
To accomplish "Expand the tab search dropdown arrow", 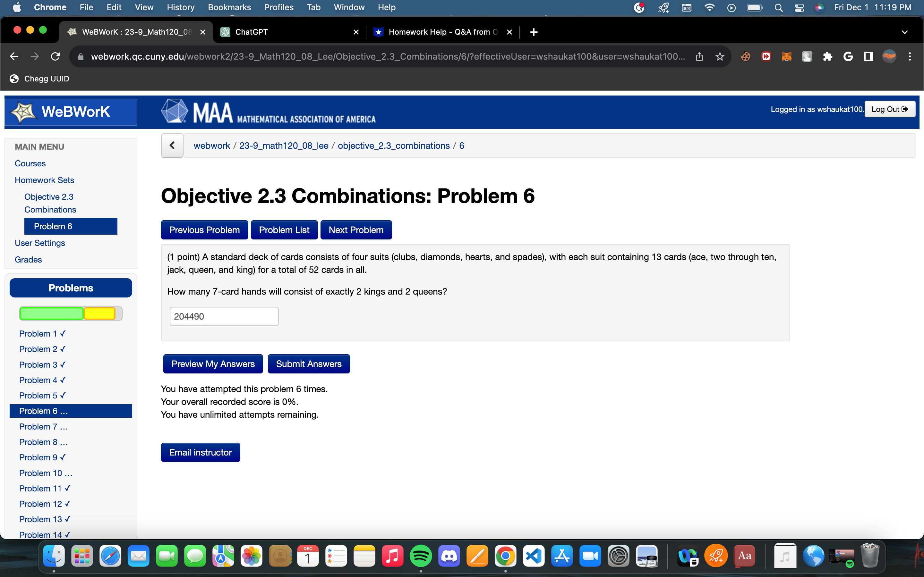I will (904, 32).
